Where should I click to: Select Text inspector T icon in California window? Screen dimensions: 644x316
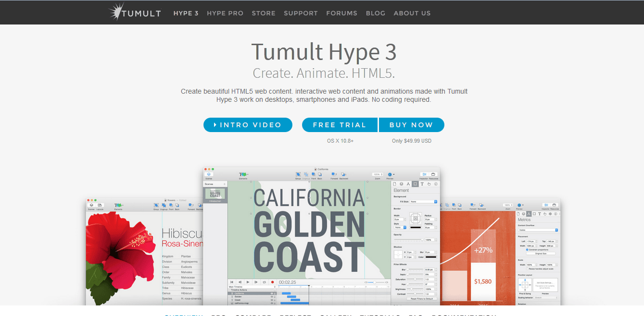[422, 184]
